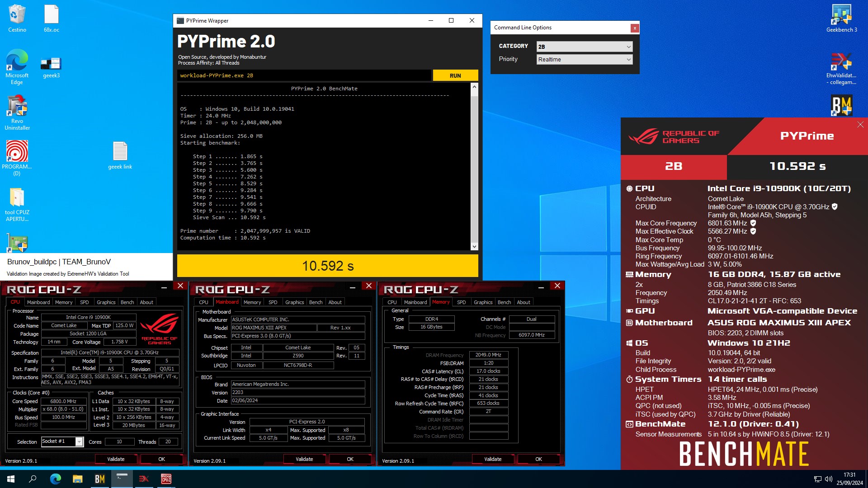
Task: Click OK in the CPU tab window
Action: pos(161,459)
